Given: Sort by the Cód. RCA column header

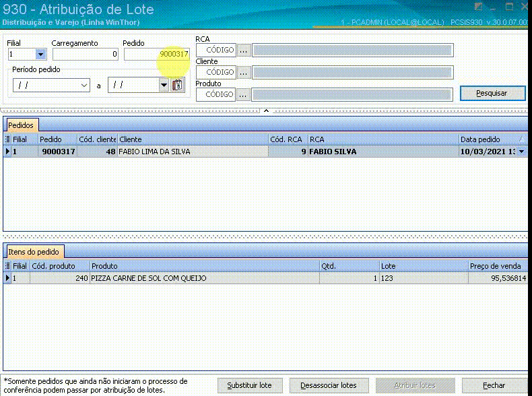Looking at the screenshot, I should point(288,139).
